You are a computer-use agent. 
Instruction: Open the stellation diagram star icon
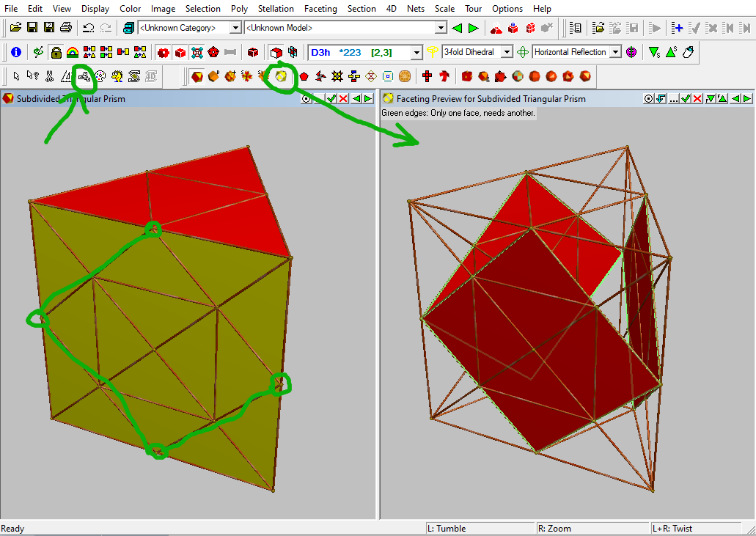(337, 76)
